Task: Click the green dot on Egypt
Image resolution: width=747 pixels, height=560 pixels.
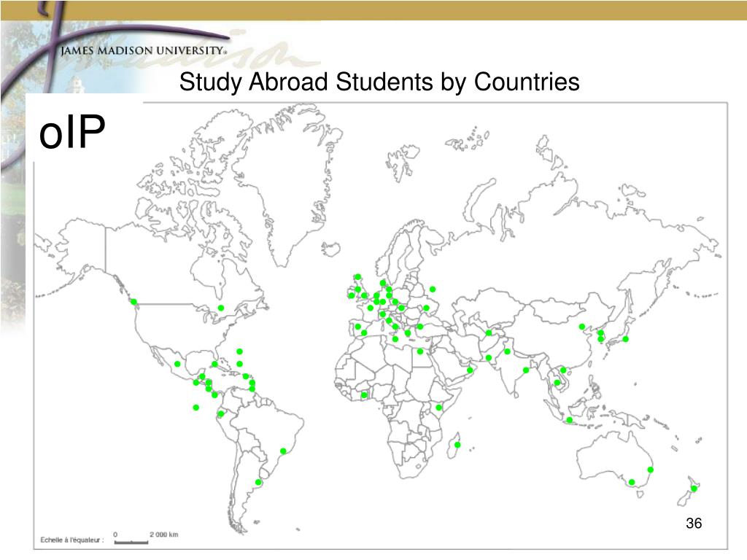Action: (x=420, y=351)
